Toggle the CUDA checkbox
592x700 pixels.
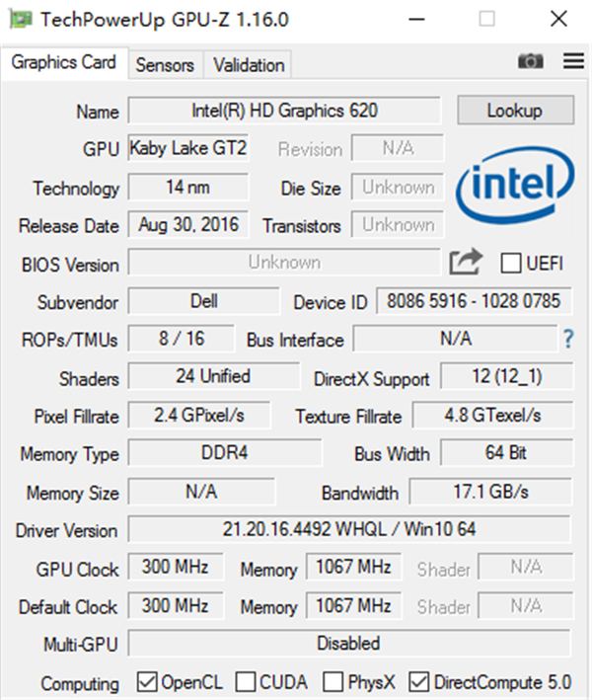pyautogui.click(x=246, y=682)
